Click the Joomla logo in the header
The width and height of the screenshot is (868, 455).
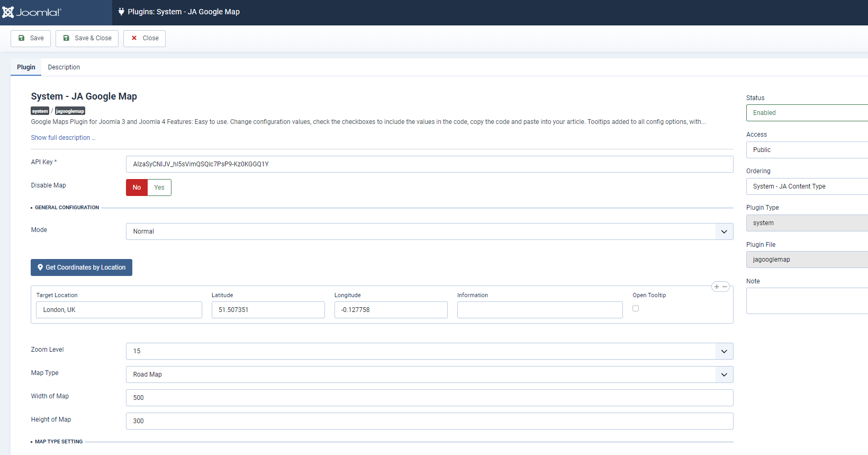coord(32,12)
